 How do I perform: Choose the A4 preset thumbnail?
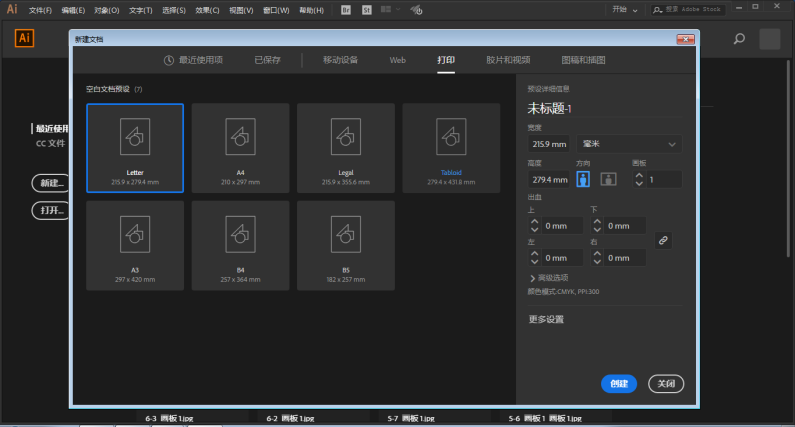[240, 148]
